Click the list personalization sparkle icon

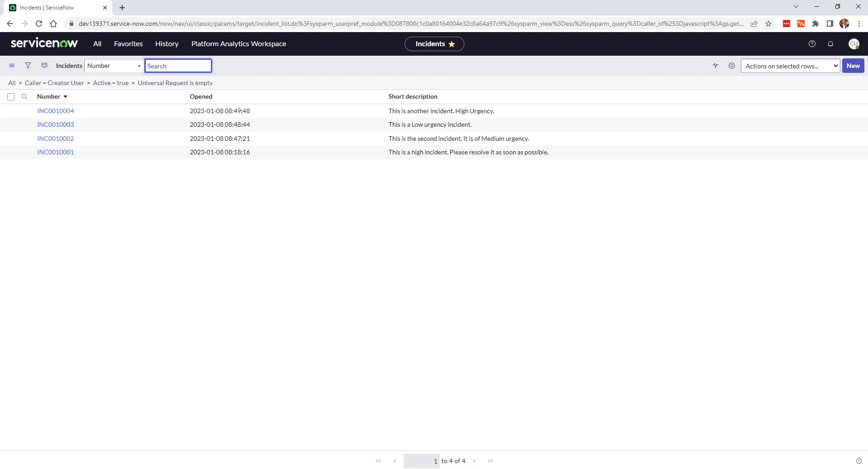click(715, 66)
